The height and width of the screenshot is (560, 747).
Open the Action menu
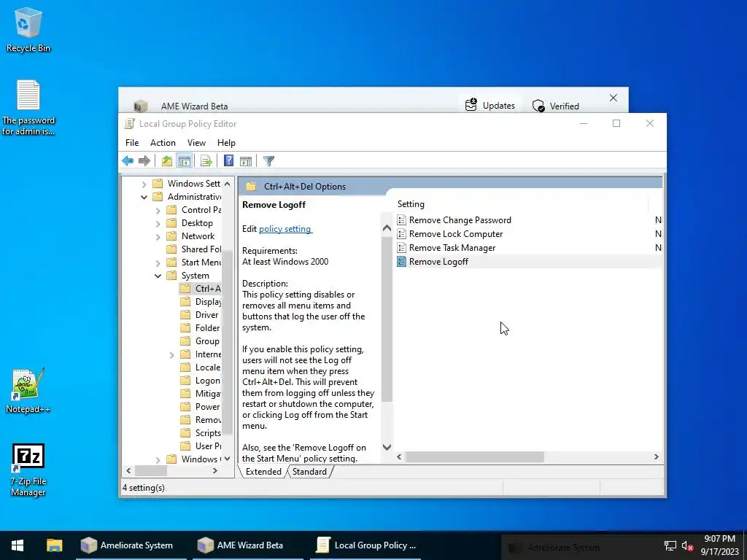[163, 143]
